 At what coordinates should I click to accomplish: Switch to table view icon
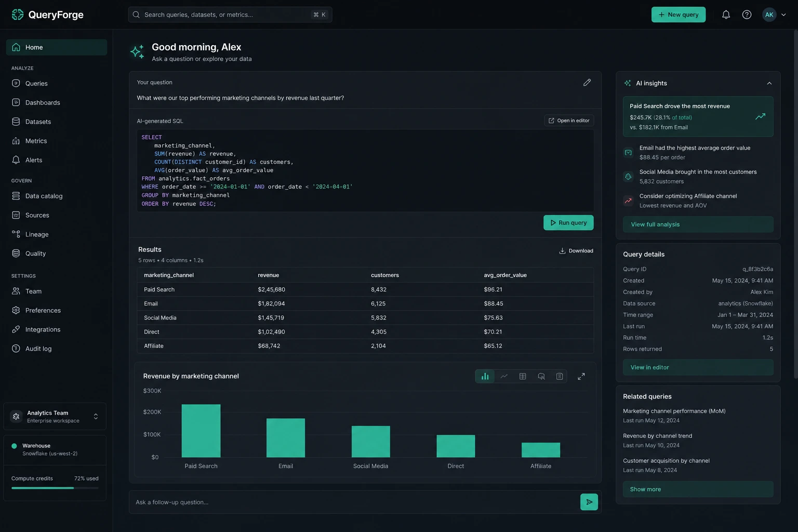pyautogui.click(x=523, y=376)
